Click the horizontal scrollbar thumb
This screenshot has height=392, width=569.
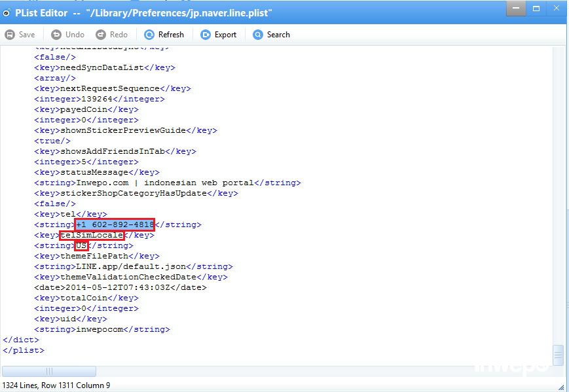(x=49, y=371)
